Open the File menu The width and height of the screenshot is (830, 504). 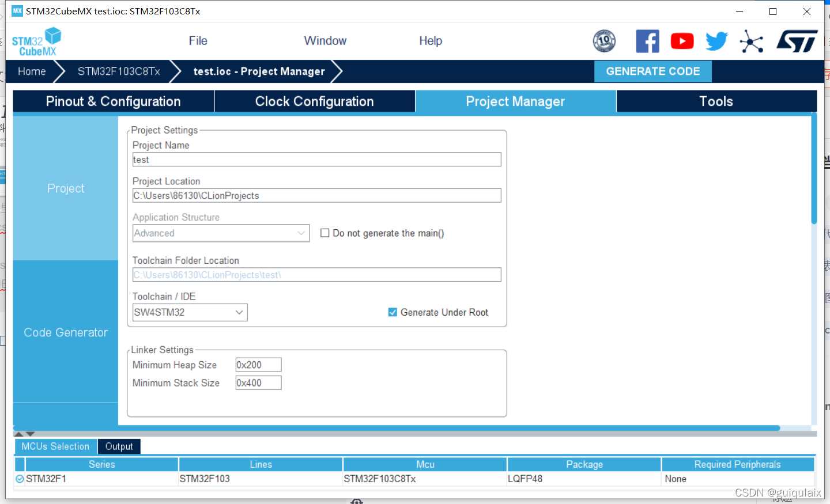198,41
